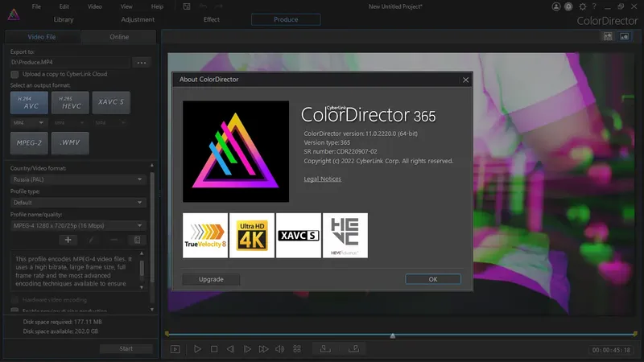
Task: Open the Country/Video format dropdown
Action: click(78, 179)
